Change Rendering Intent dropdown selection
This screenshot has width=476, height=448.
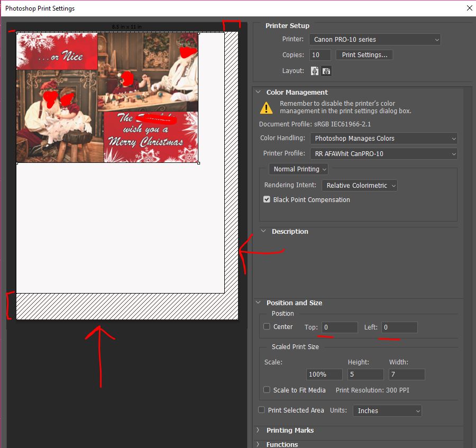point(359,186)
